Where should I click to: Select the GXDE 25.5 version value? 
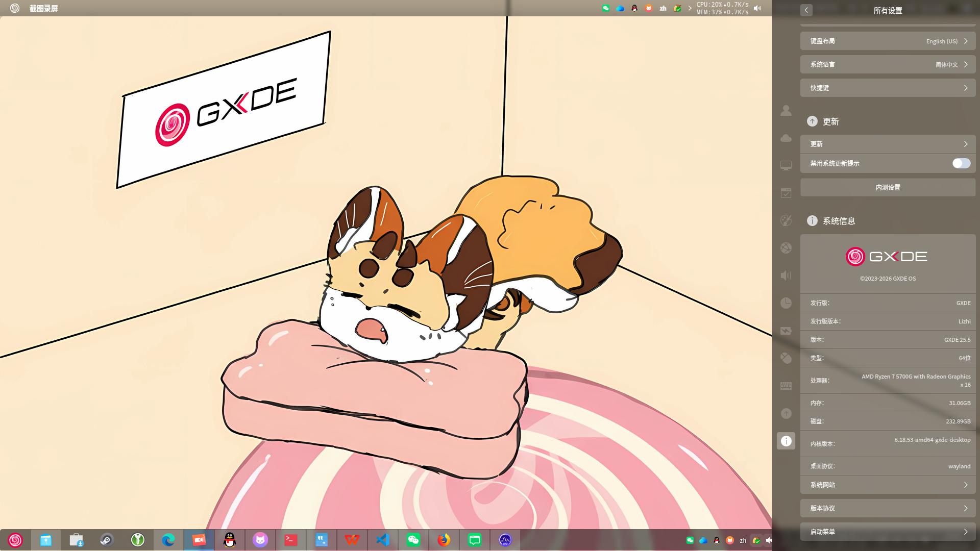[957, 340]
